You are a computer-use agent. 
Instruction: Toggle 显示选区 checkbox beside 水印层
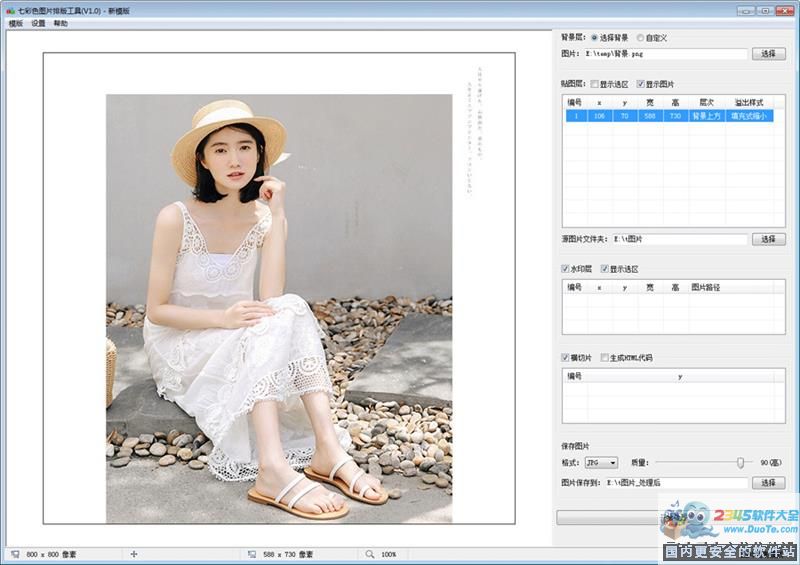605,268
